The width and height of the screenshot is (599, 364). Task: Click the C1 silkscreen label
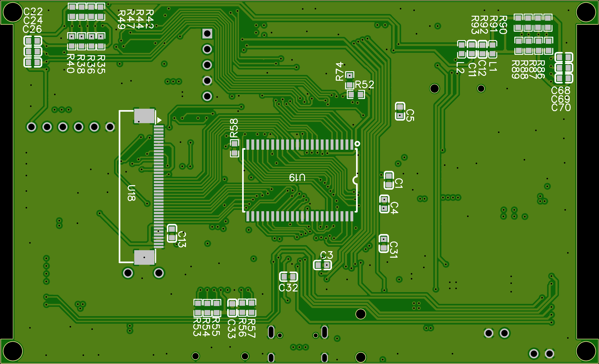[399, 183]
